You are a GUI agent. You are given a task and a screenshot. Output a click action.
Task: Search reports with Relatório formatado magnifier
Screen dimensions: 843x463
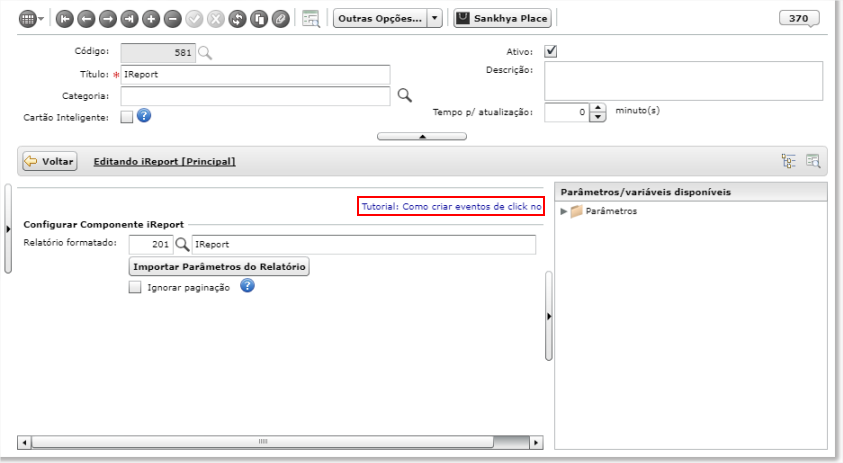182,244
